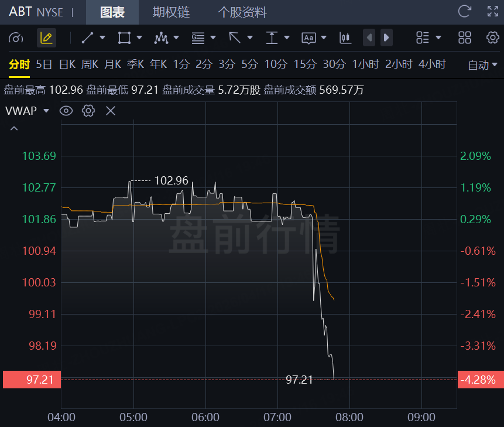Open VWAP indicator settings gear
Image resolution: width=504 pixels, height=427 pixels.
coord(88,111)
